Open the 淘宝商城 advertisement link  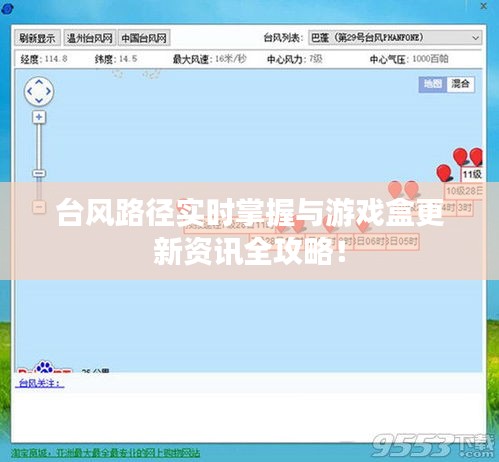[105, 453]
